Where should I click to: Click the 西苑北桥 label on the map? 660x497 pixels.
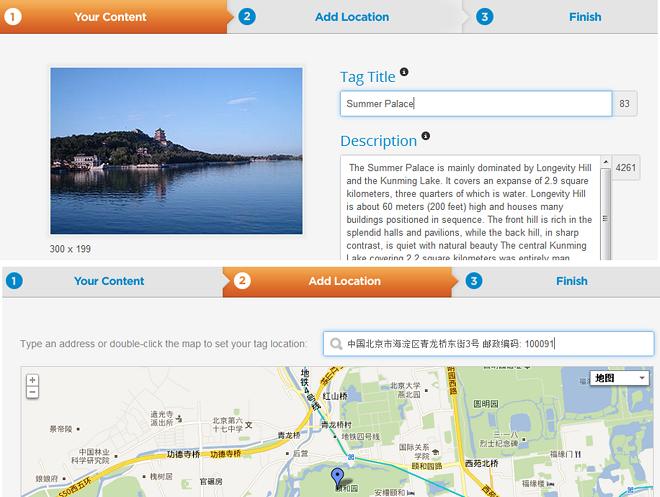tap(482, 463)
